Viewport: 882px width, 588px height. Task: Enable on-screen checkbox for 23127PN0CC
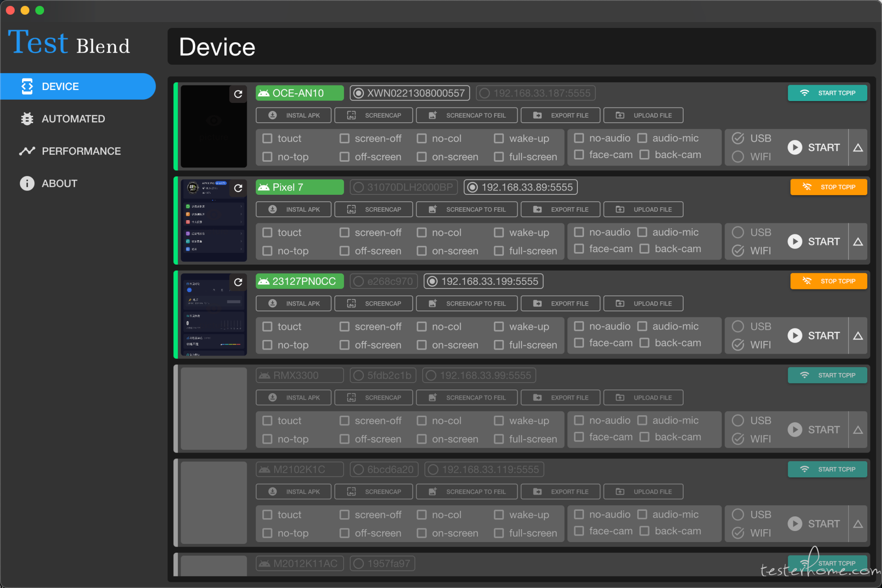(422, 345)
